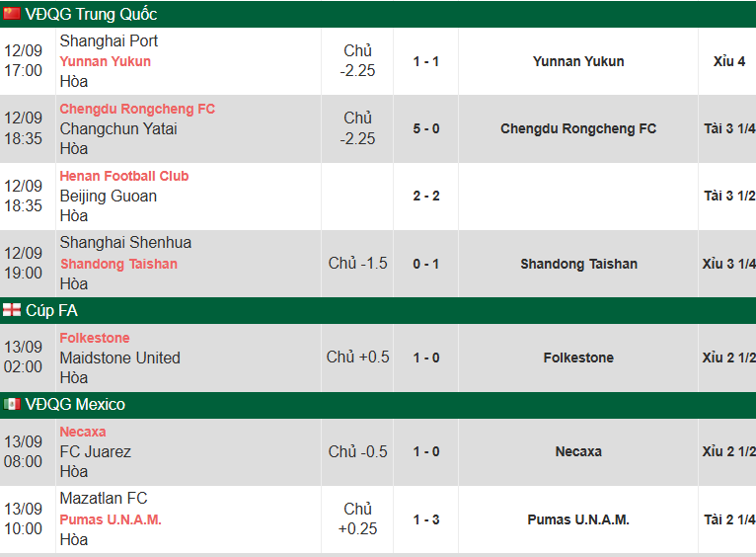Image resolution: width=756 pixels, height=557 pixels.
Task: Open the Cúp FA league header
Action: (51, 310)
